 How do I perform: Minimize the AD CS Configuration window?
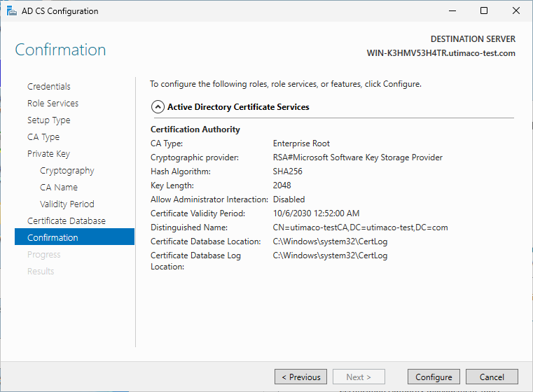452,11
